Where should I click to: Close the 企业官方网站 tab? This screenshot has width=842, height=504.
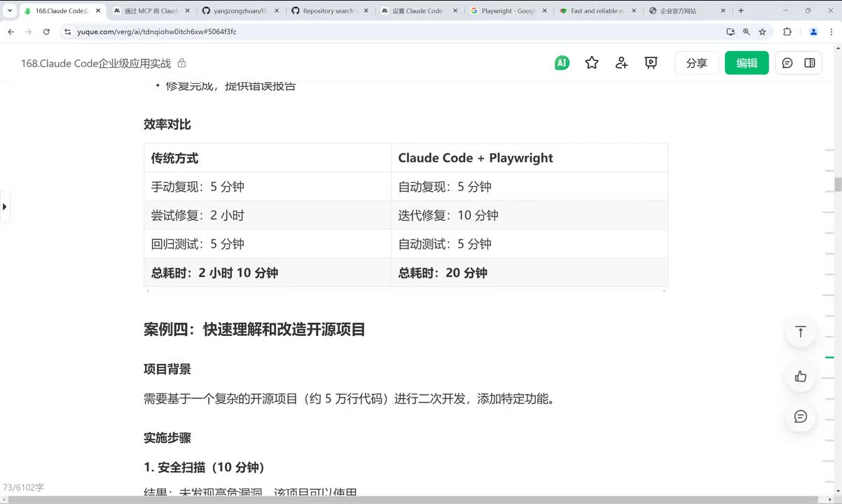[x=724, y=11]
